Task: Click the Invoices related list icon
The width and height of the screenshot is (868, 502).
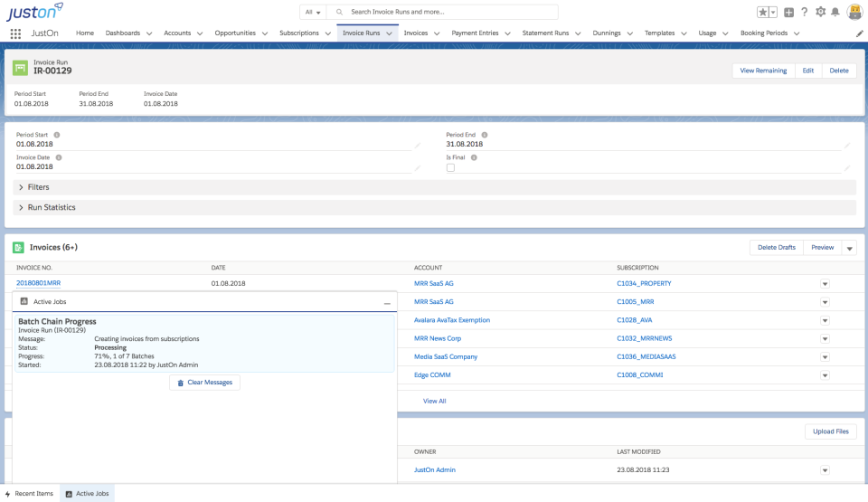Action: click(18, 248)
